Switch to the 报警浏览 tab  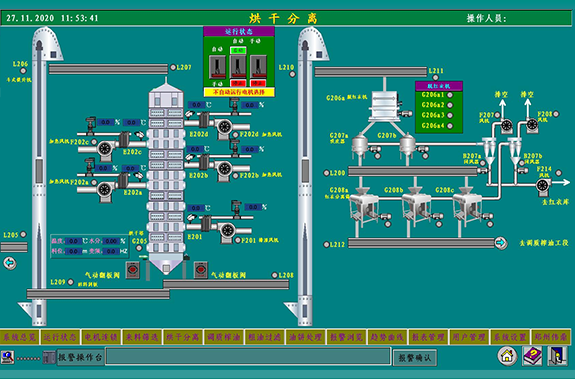(346, 337)
